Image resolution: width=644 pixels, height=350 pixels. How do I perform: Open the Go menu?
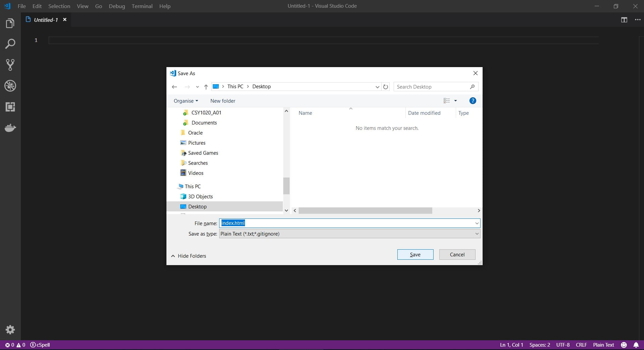click(99, 6)
